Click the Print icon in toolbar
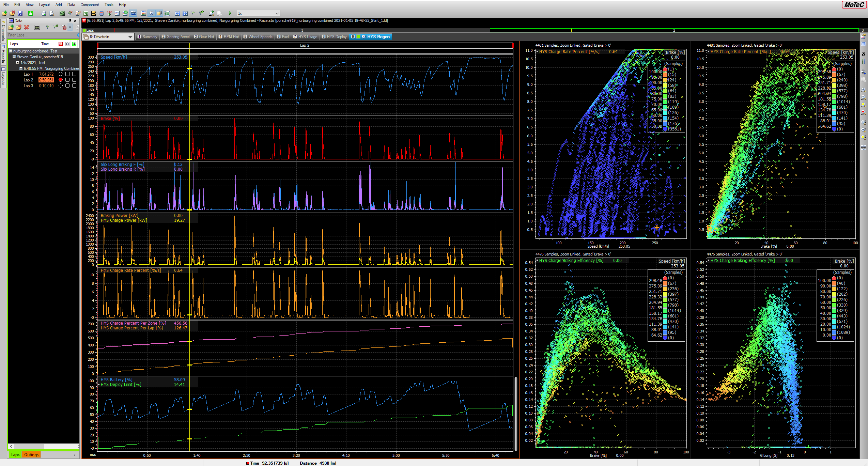This screenshot has height=466, width=868. point(44,13)
